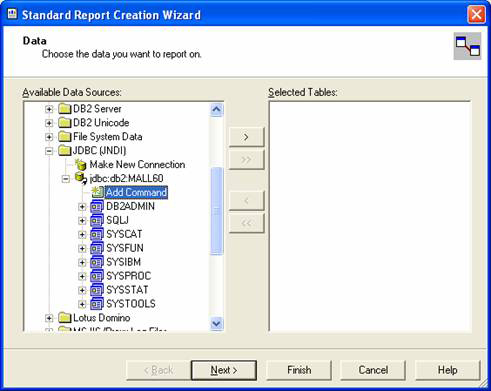Click the linked tables icon in the Data header

tap(467, 46)
